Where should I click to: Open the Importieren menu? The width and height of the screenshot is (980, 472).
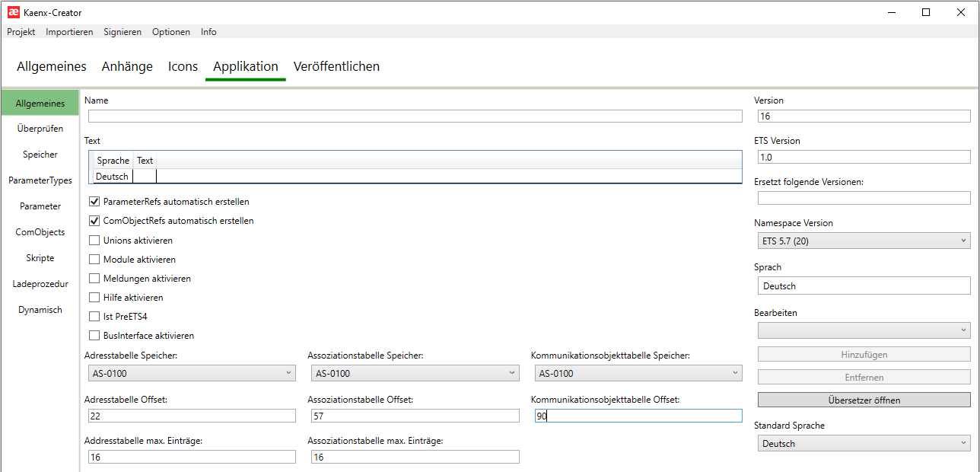click(69, 32)
